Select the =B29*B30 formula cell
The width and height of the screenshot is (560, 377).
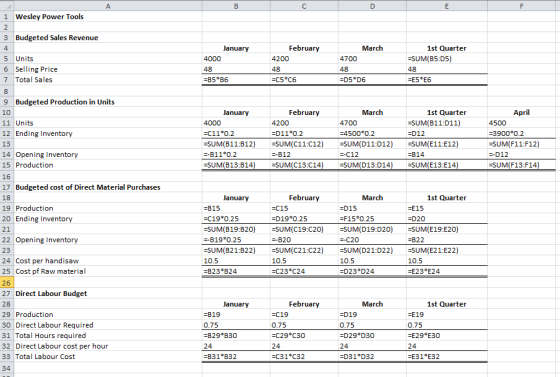236,336
